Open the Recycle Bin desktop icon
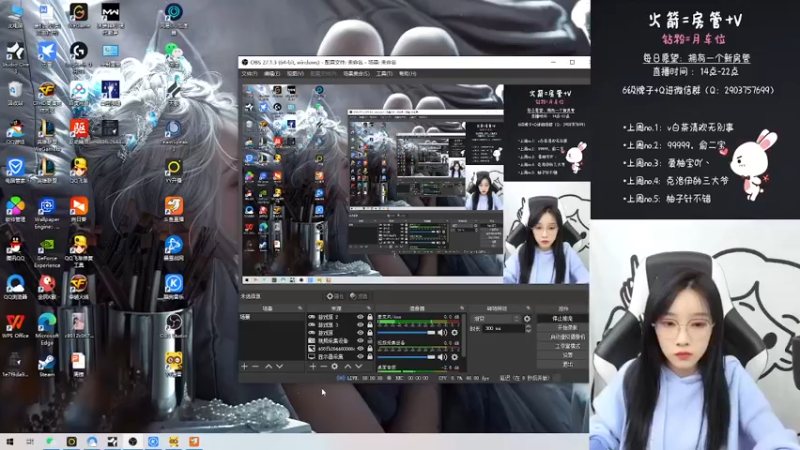 click(15, 94)
